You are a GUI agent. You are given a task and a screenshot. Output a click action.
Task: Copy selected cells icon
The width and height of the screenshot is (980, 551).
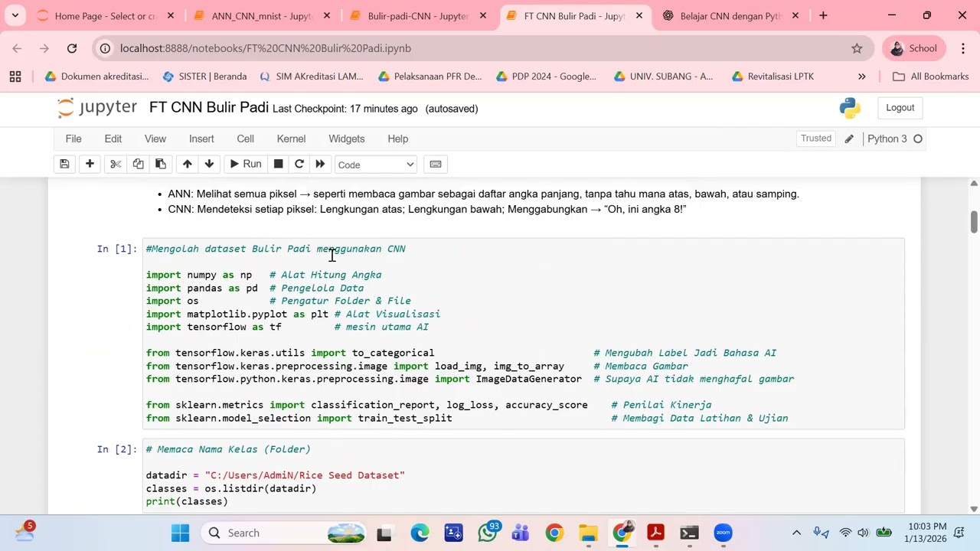tap(138, 165)
